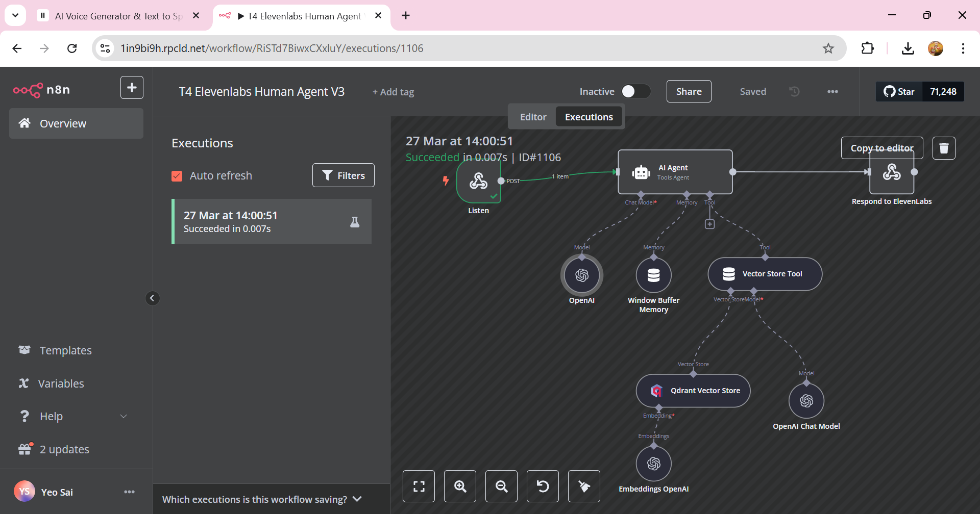The width and height of the screenshot is (980, 514).
Task: Click the n8n logo
Action: [41, 90]
